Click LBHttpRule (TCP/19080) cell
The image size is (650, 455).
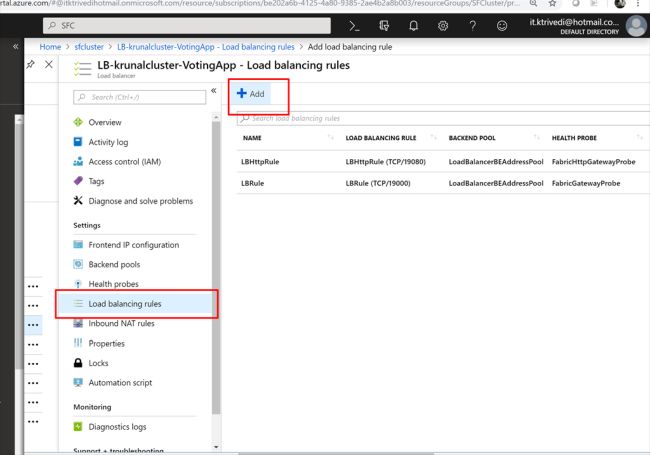pyautogui.click(x=386, y=162)
